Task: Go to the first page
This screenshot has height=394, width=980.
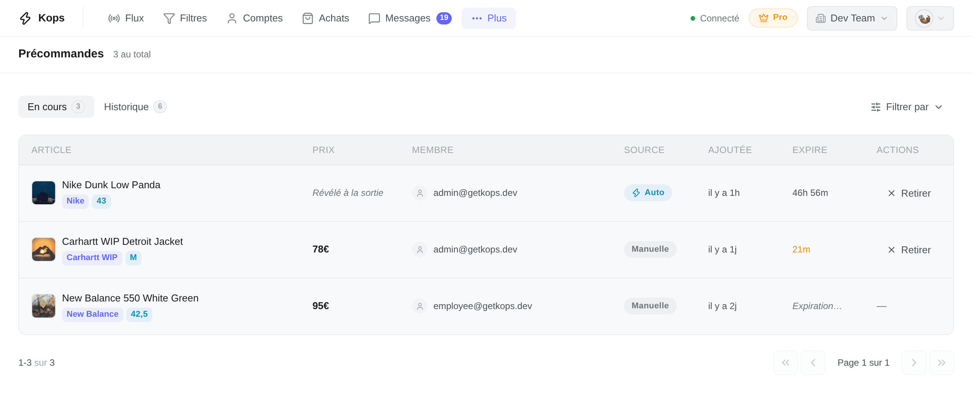Action: 786,363
